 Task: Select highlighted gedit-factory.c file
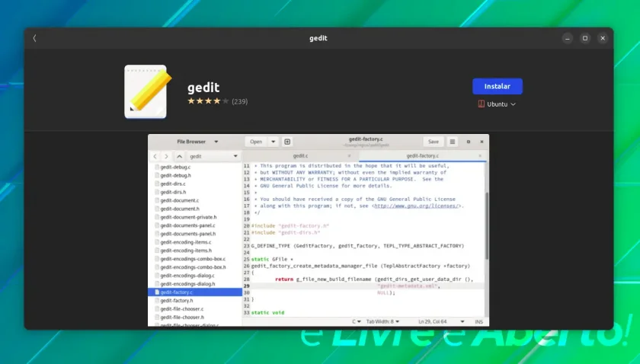tap(195, 292)
